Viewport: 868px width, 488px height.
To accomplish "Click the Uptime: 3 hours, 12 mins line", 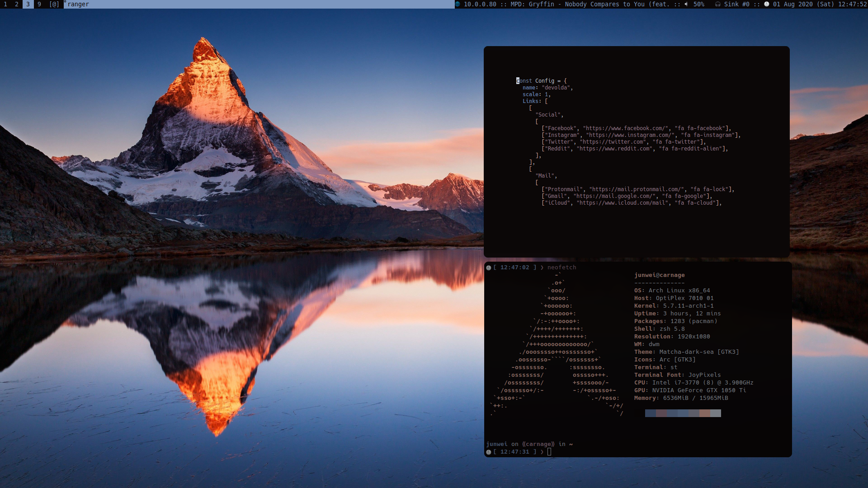I will (677, 314).
